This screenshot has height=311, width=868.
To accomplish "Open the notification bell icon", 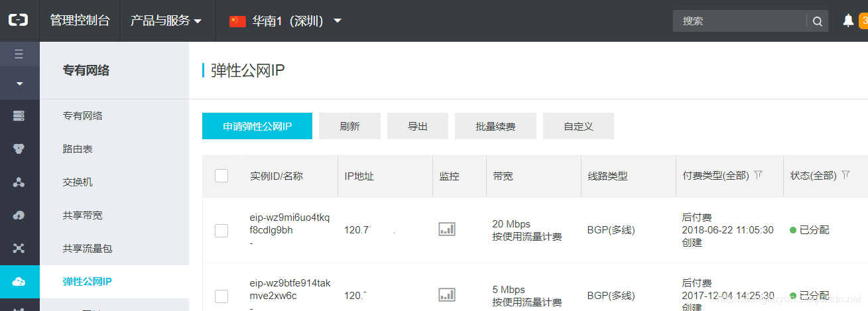I will pyautogui.click(x=848, y=21).
